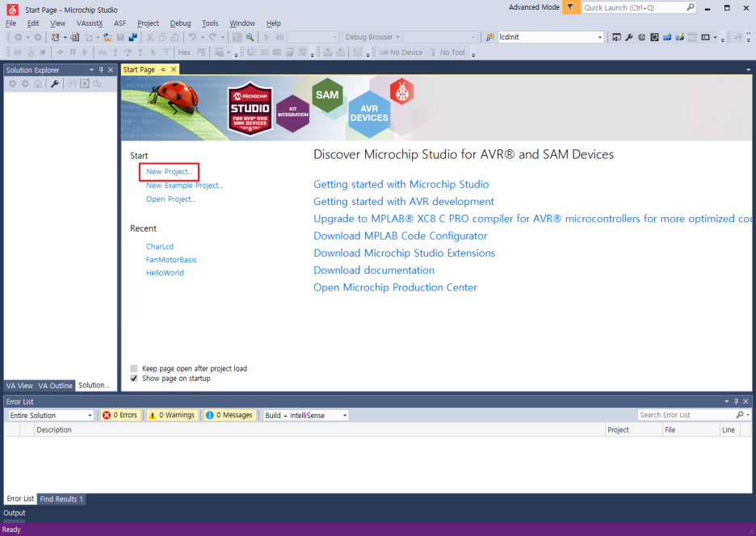The image size is (756, 536).
Task: Uncheck Show page on startup
Action: [x=134, y=379]
